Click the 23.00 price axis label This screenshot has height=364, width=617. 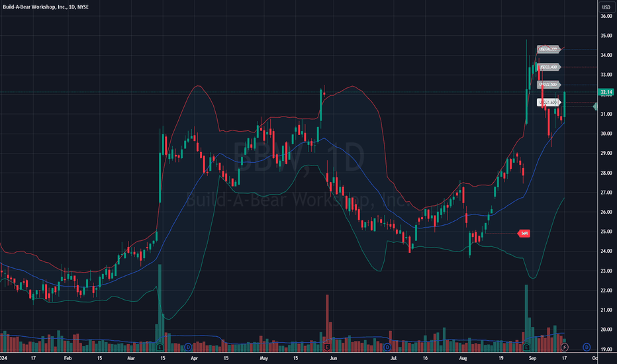(x=606, y=271)
